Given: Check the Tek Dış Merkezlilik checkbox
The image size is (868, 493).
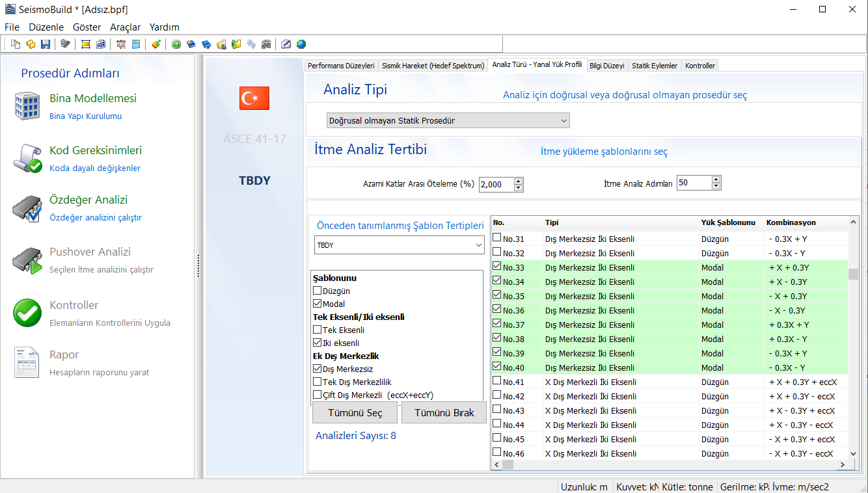Looking at the screenshot, I should (x=318, y=382).
